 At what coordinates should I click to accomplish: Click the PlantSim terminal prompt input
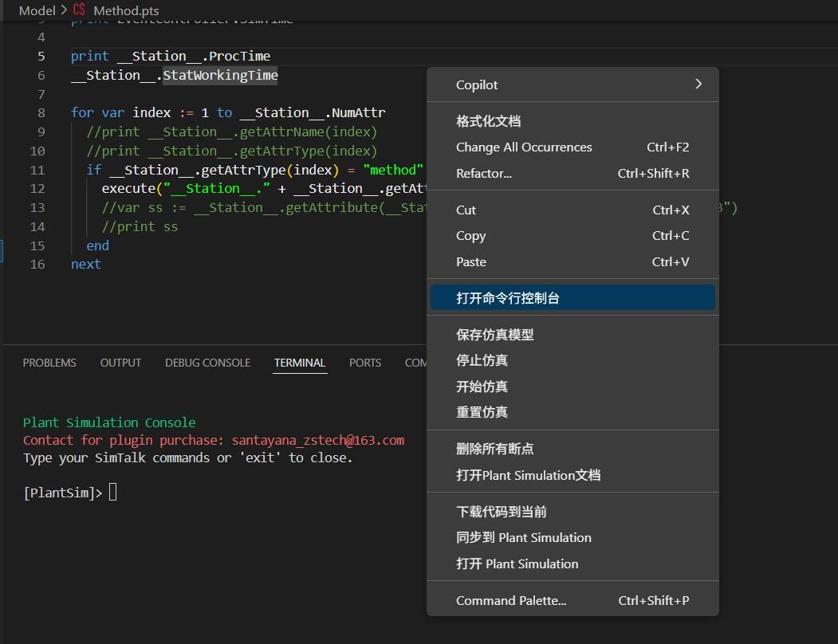tap(113, 493)
